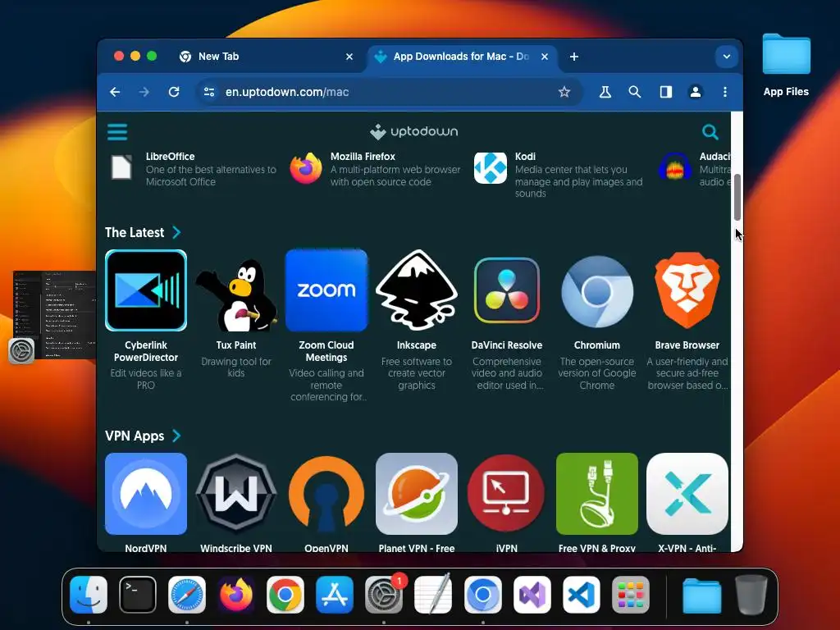Image resolution: width=840 pixels, height=630 pixels.
Task: Open TextEdit from the dock
Action: (433, 595)
